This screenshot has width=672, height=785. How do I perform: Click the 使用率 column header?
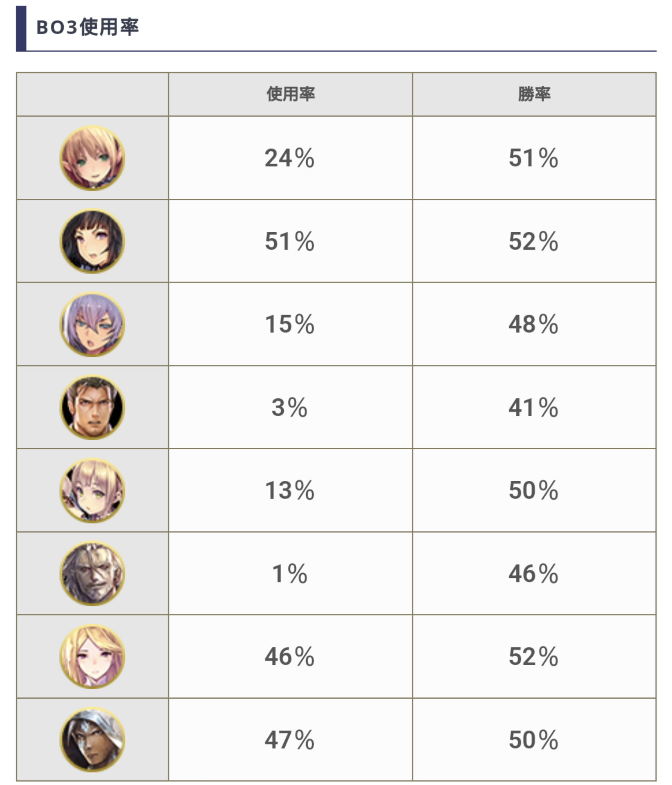[x=290, y=94]
